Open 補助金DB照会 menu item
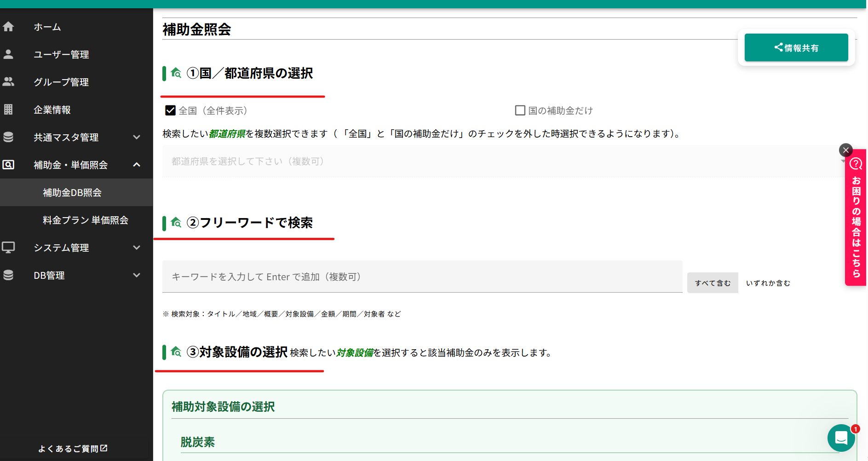This screenshot has height=461, width=868. tap(72, 193)
